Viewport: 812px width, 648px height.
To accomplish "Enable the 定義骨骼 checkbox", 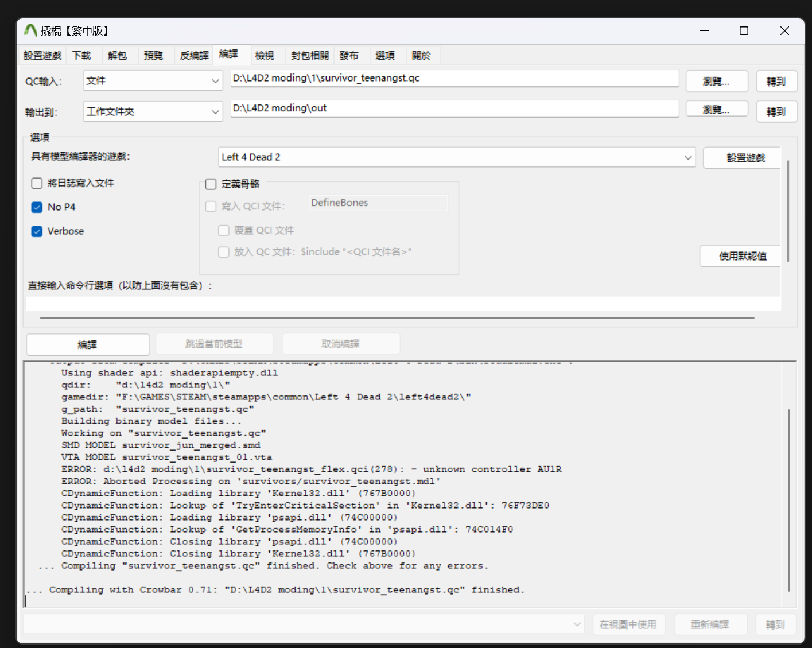I will pyautogui.click(x=211, y=184).
